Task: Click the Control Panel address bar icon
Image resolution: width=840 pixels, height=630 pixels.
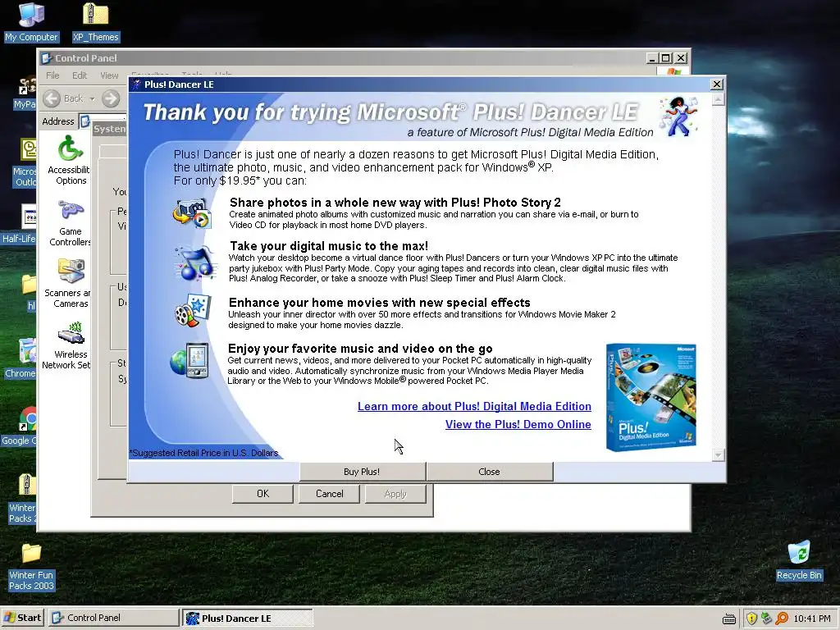Action: [x=85, y=121]
